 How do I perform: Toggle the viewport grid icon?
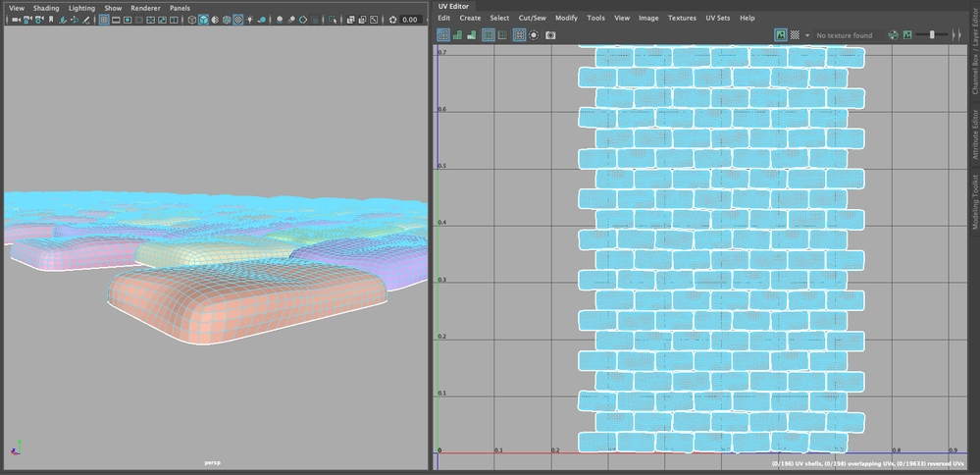104,20
